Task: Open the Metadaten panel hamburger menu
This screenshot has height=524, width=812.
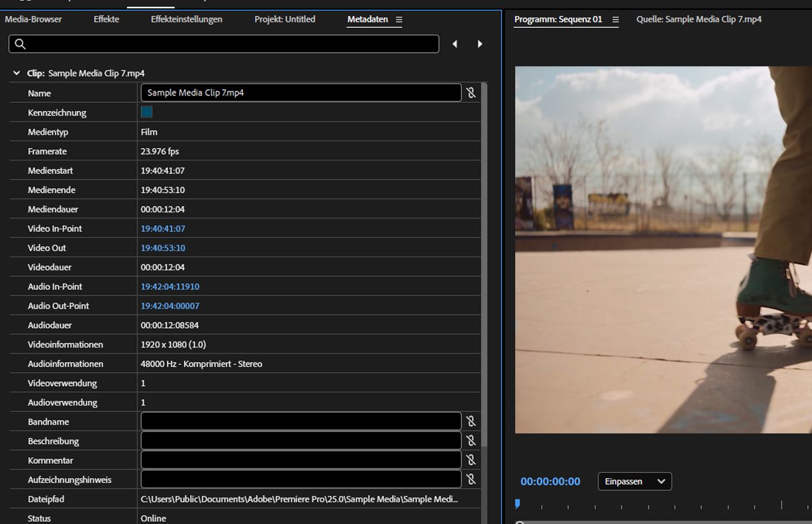Action: click(399, 20)
